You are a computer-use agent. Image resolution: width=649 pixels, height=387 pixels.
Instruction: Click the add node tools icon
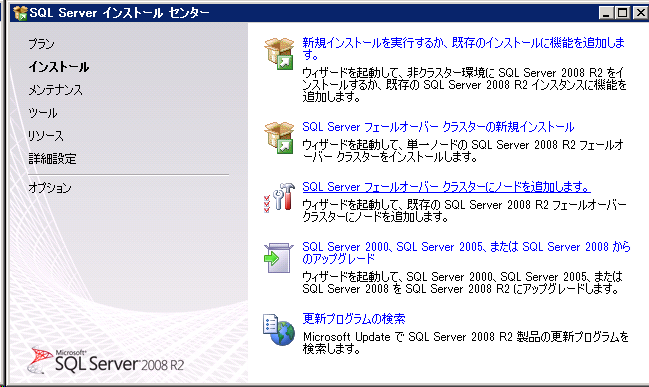click(x=279, y=197)
